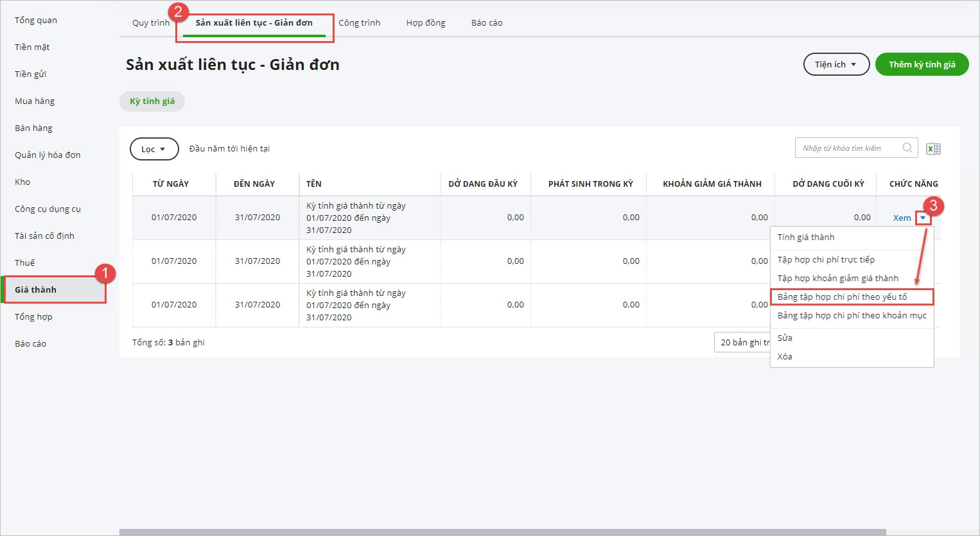Switch to the Công trình tab
980x536 pixels.
tap(359, 23)
